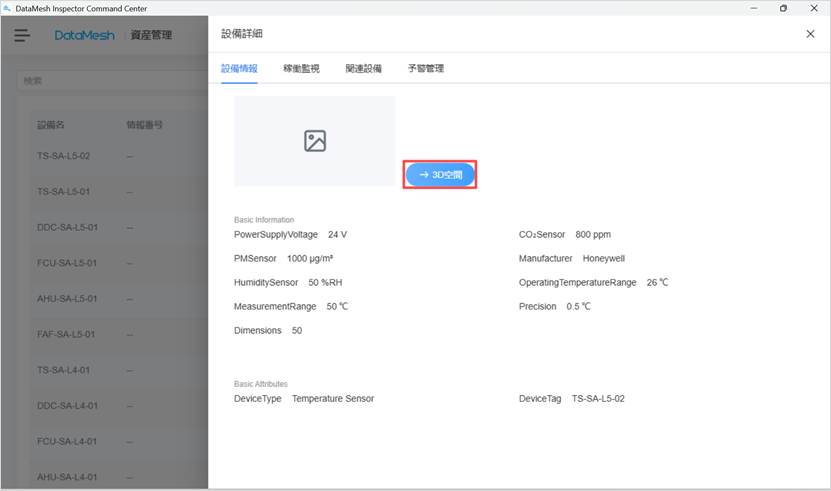This screenshot has width=831, height=491.
Task: Click the 検索 search field
Action: (110, 80)
